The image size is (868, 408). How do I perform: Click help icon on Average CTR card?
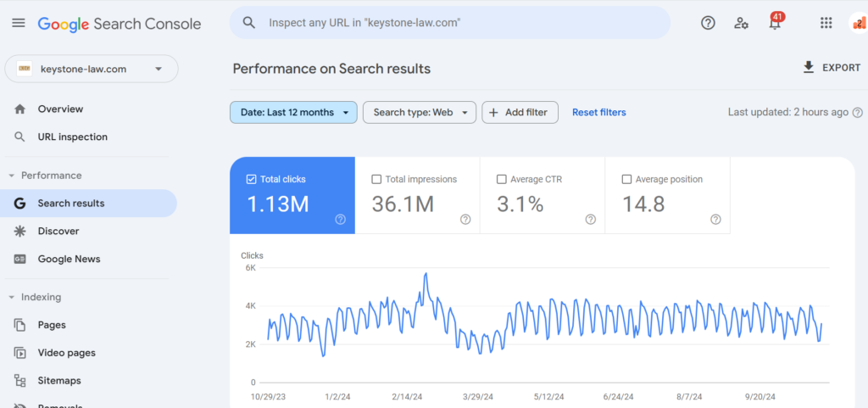591,220
